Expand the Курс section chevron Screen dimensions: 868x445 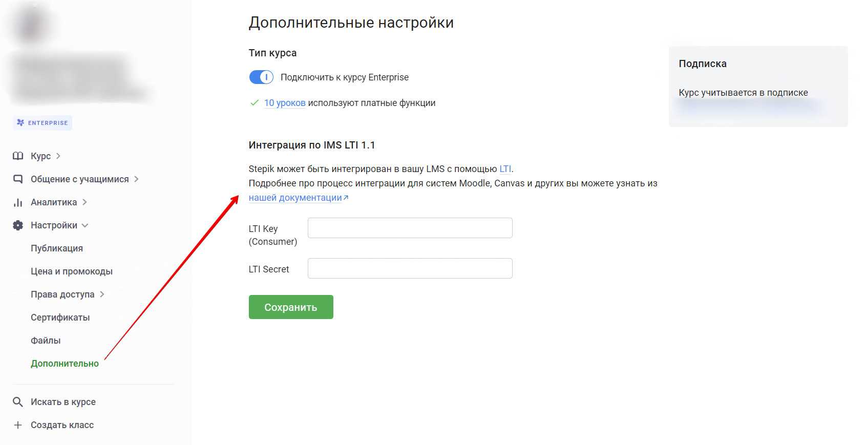pos(58,156)
